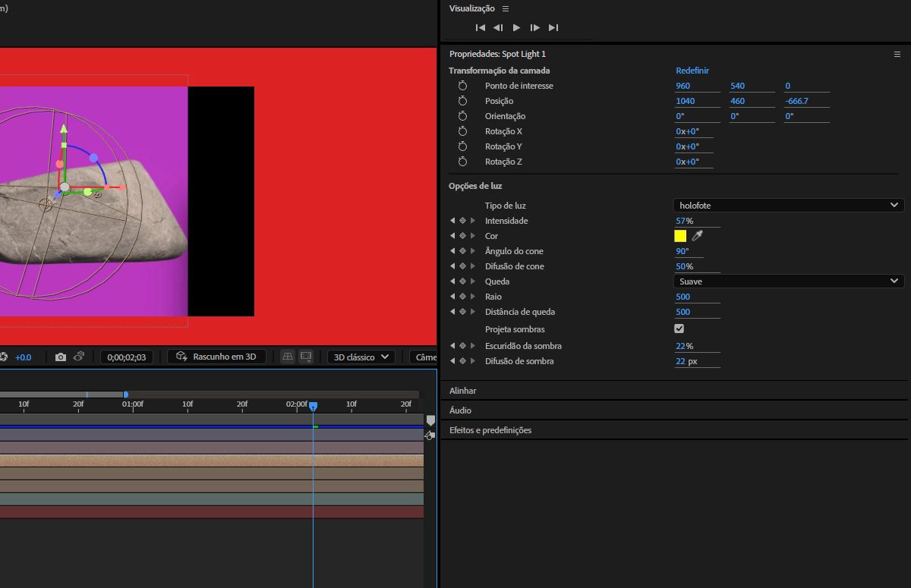Open the Queda Suave dropdown

[788, 281]
